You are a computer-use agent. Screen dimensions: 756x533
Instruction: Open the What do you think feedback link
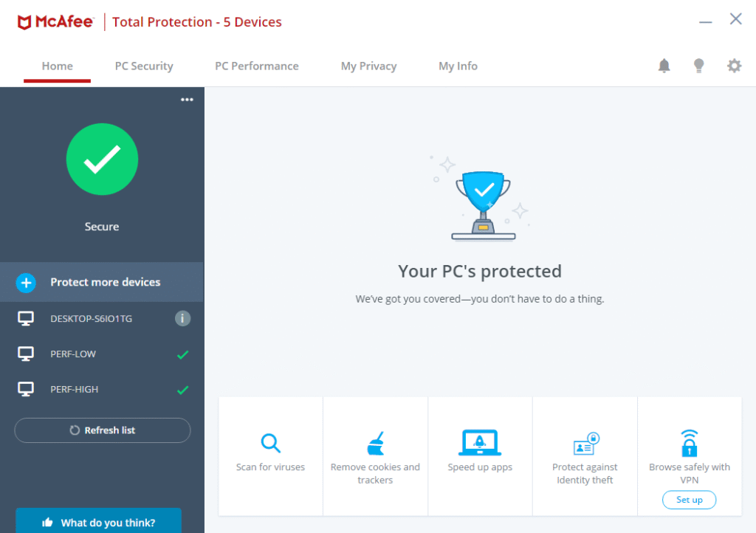[x=98, y=522]
